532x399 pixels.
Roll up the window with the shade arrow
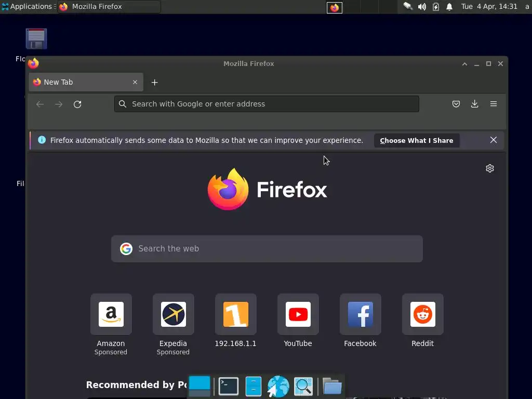pyautogui.click(x=464, y=64)
